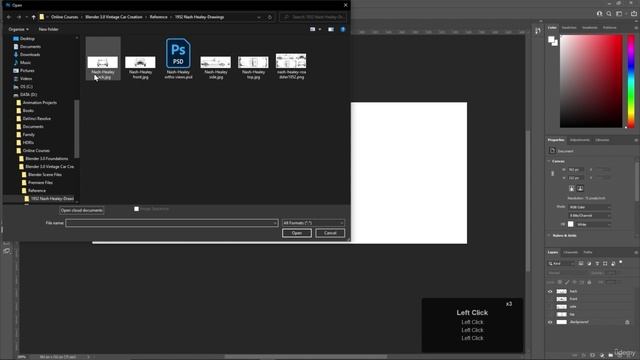This screenshot has width=640, height=360.
Task: Open the Fill White dropdown
Action: [x=593, y=224]
